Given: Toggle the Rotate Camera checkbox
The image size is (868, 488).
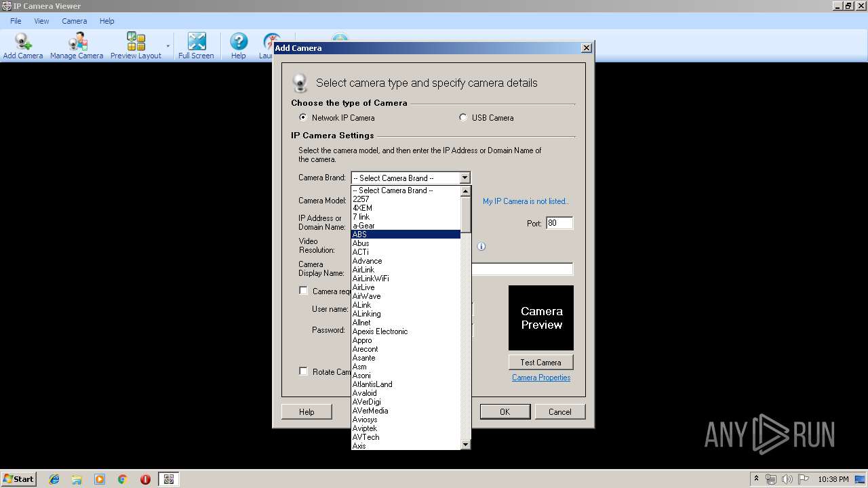Looking at the screenshot, I should (304, 371).
